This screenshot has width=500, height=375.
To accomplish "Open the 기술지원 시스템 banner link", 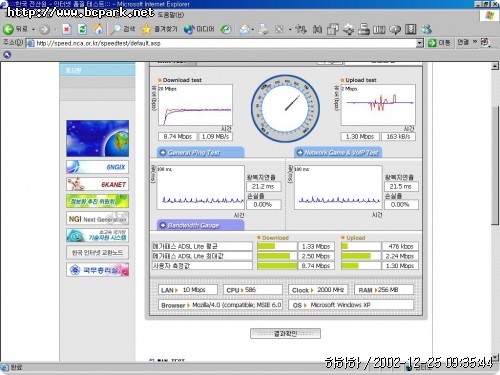I will point(97,235).
